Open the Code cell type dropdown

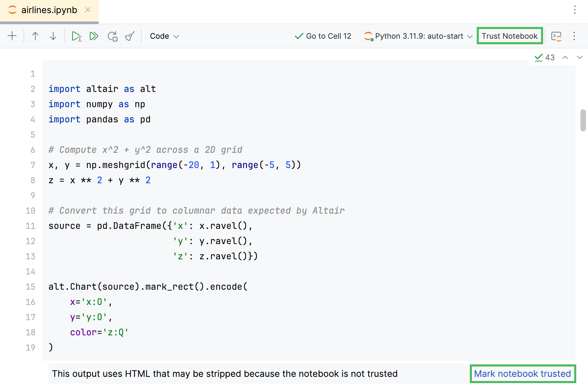pyautogui.click(x=164, y=36)
